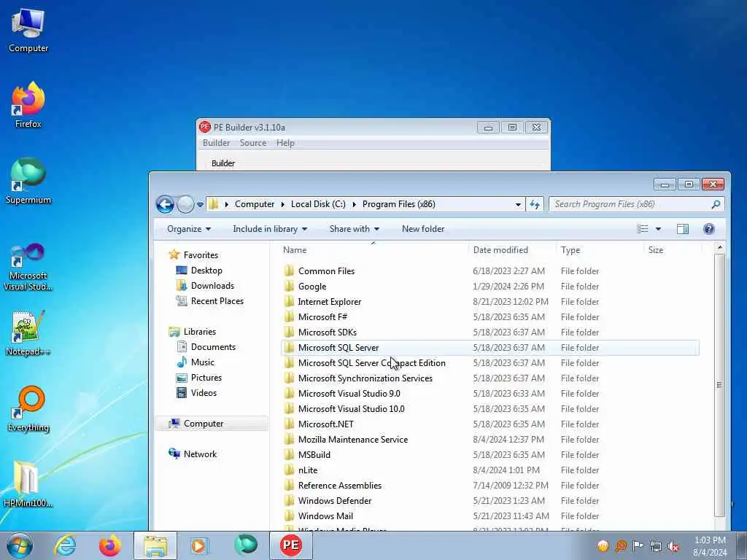
Task: Select Desktop under Favorites
Action: pyautogui.click(x=206, y=271)
